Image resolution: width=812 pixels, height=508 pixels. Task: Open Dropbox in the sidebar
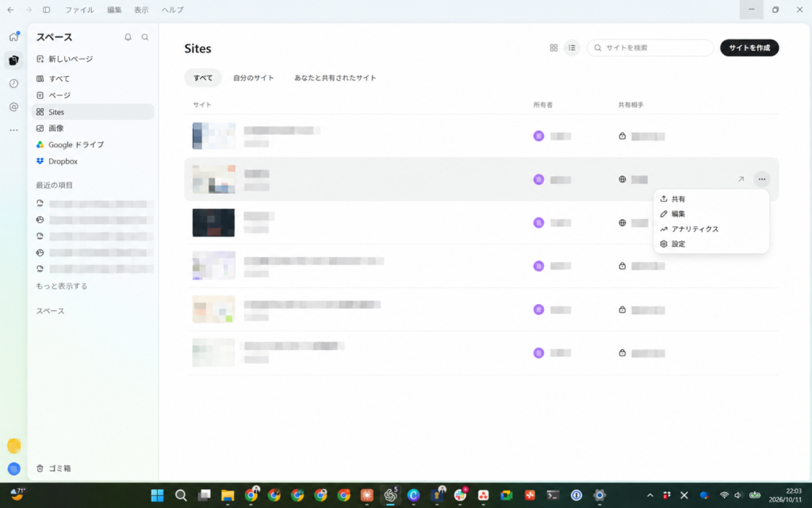[94, 161]
